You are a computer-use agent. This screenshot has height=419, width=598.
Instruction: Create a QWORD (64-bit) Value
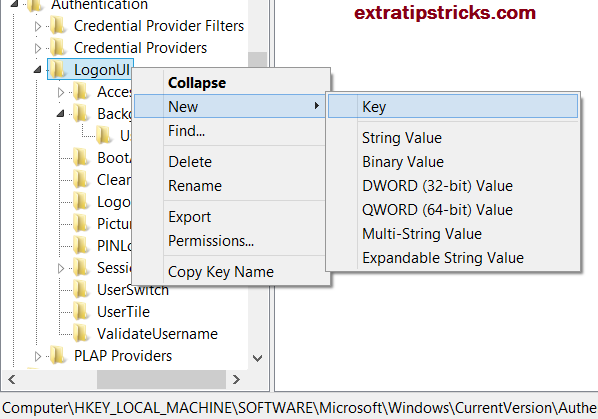pyautogui.click(x=437, y=210)
